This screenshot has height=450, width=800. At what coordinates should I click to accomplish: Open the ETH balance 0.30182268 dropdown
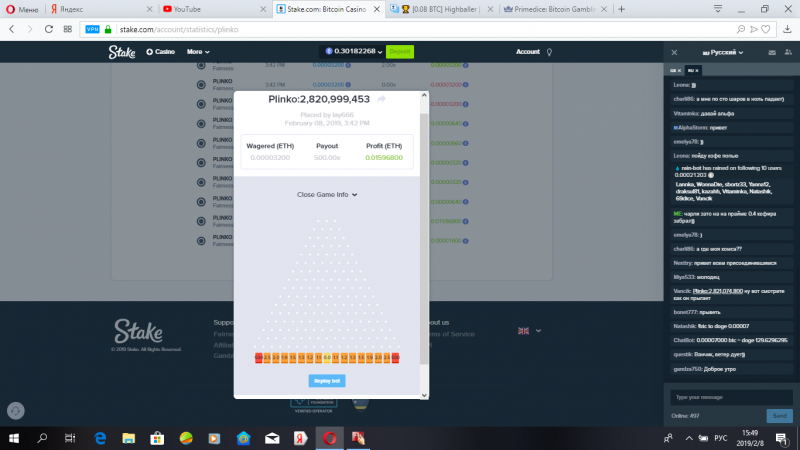(x=354, y=51)
